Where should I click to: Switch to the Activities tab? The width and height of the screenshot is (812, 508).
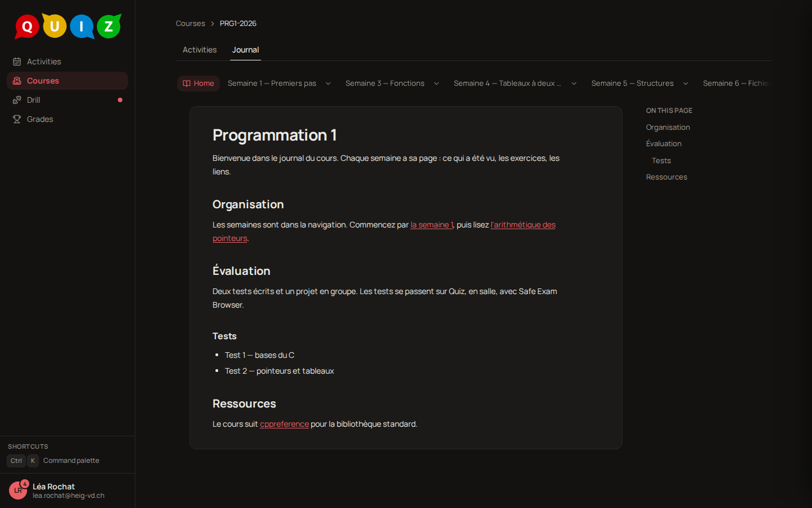pos(200,50)
